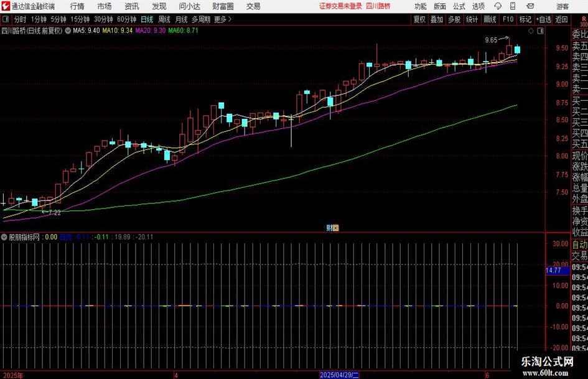Open the mobile phone icon
588x379 pixels.
pyautogui.click(x=513, y=6)
